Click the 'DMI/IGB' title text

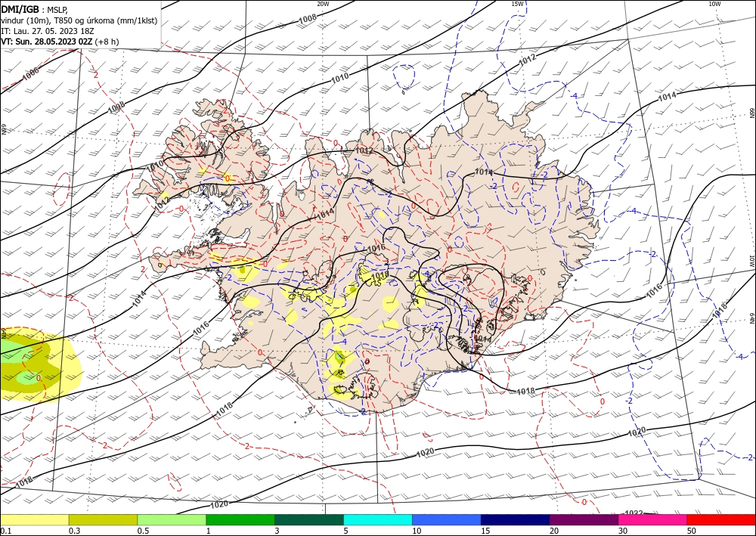[x=20, y=10]
